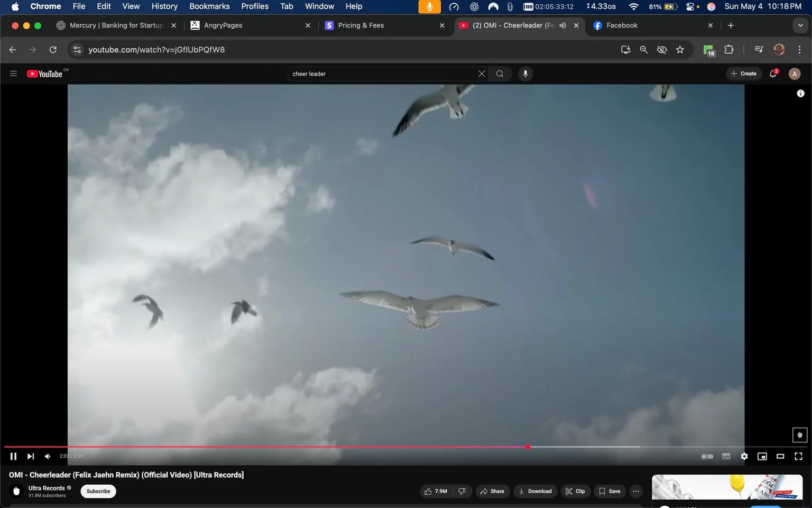Go back to previous page
Image resolution: width=812 pixels, height=508 pixels.
[x=13, y=50]
